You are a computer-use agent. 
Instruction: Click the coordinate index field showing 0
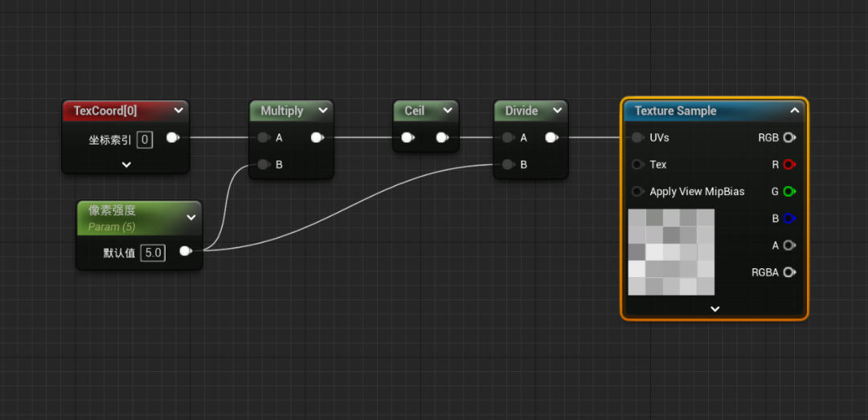point(145,140)
